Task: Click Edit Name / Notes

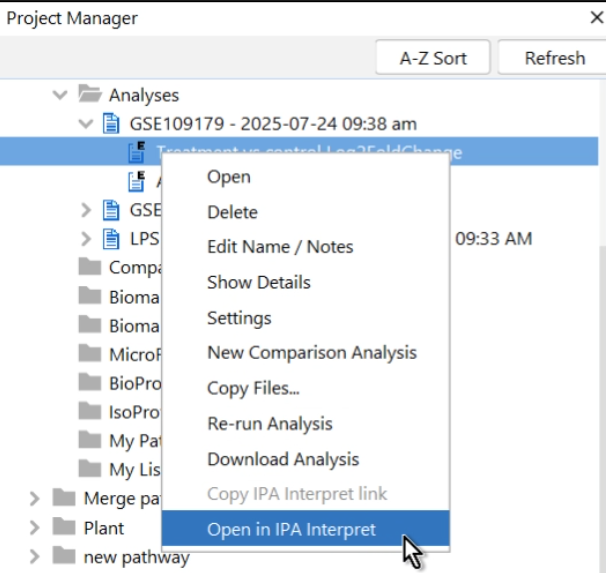Action: pos(279,247)
